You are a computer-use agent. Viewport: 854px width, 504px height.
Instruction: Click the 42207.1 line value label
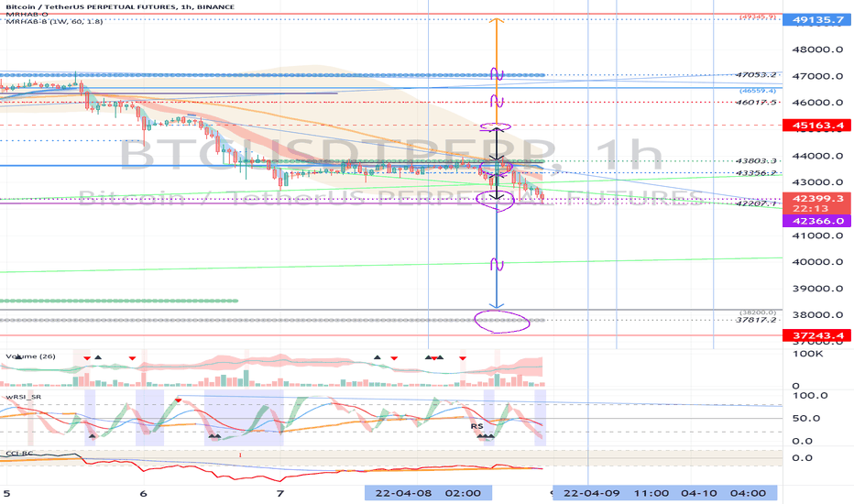[x=755, y=203]
